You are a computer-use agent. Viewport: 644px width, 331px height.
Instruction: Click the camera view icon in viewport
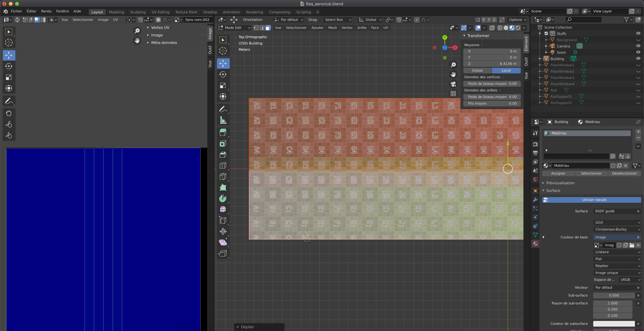pos(453,84)
